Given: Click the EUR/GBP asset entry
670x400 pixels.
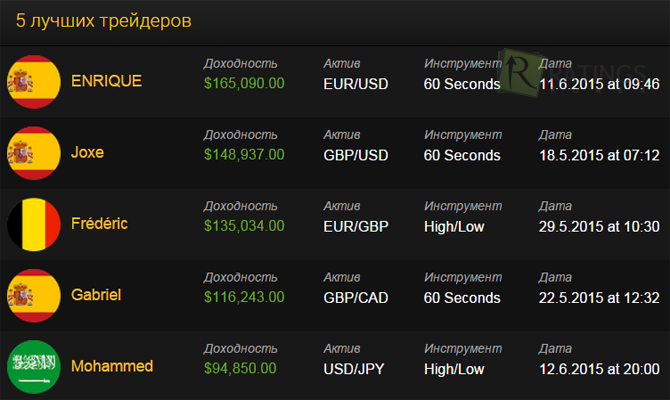Looking at the screenshot, I should pos(356,226).
